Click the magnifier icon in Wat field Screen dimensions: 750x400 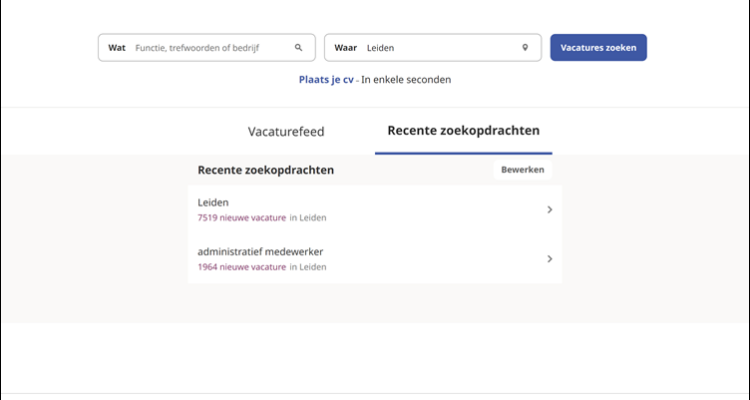[x=298, y=47]
